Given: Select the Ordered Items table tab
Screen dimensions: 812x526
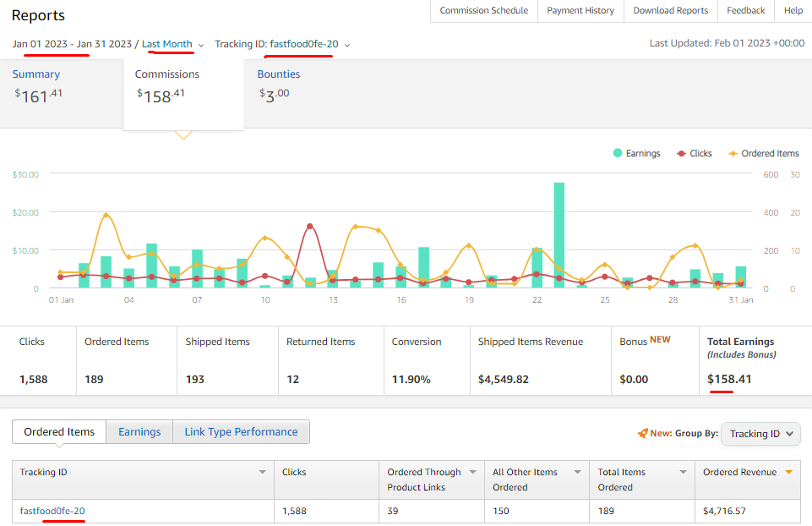Looking at the screenshot, I should [59, 431].
